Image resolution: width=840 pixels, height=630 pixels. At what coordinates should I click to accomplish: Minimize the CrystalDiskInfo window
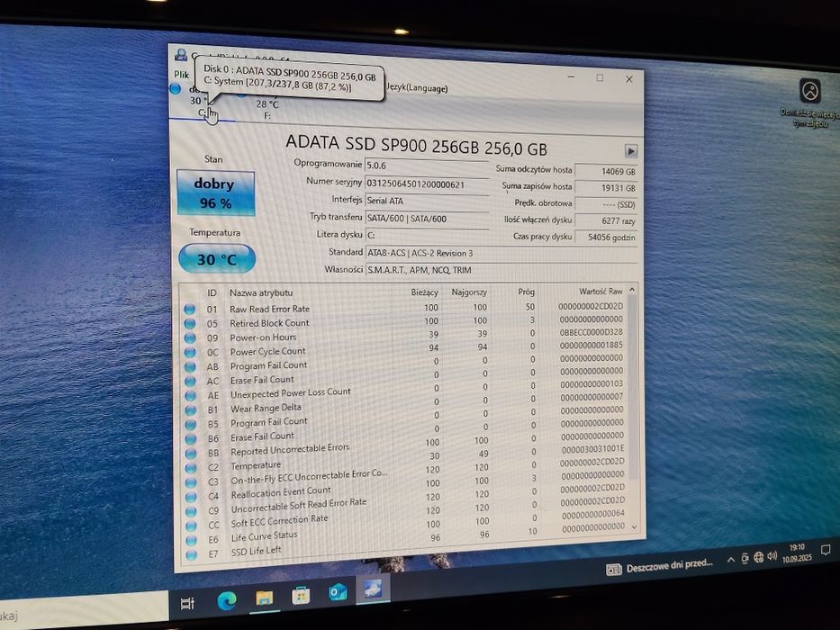pos(571,77)
